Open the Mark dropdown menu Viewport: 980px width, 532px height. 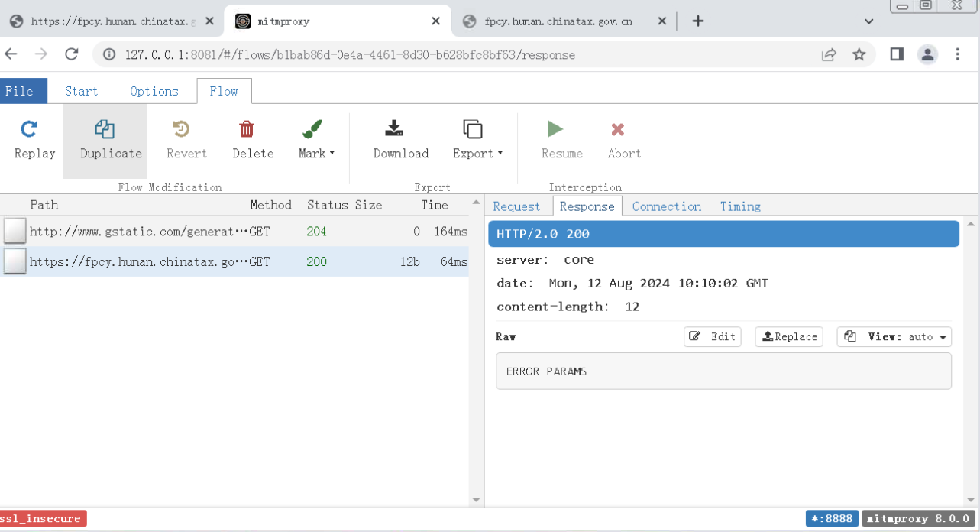(x=316, y=153)
